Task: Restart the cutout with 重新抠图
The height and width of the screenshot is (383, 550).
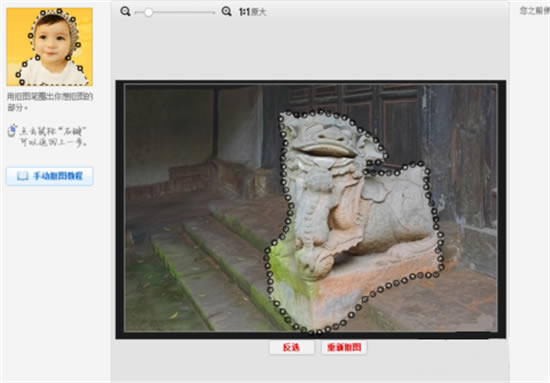Action: (x=344, y=348)
